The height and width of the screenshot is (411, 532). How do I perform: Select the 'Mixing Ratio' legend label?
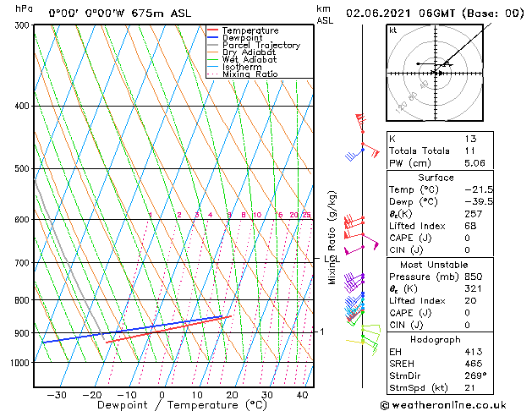(250, 74)
